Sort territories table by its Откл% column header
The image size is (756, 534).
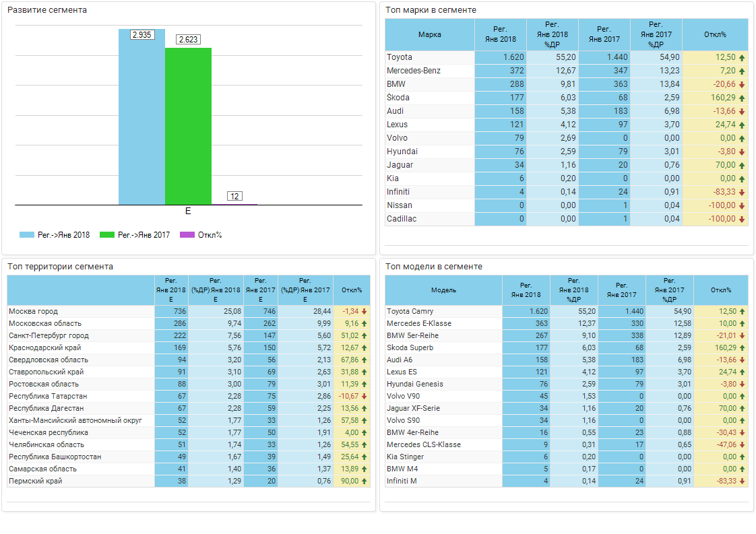point(351,290)
